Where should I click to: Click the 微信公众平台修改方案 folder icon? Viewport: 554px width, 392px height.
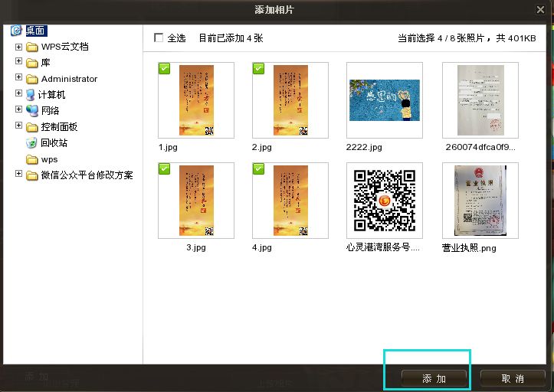[32, 175]
